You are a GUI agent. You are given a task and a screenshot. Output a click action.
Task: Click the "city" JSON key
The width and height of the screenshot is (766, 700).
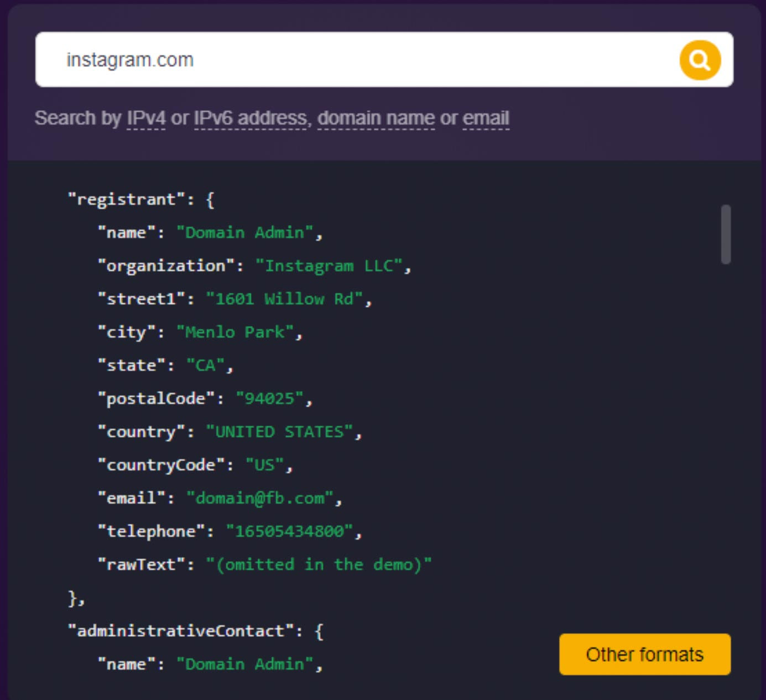[x=127, y=332]
